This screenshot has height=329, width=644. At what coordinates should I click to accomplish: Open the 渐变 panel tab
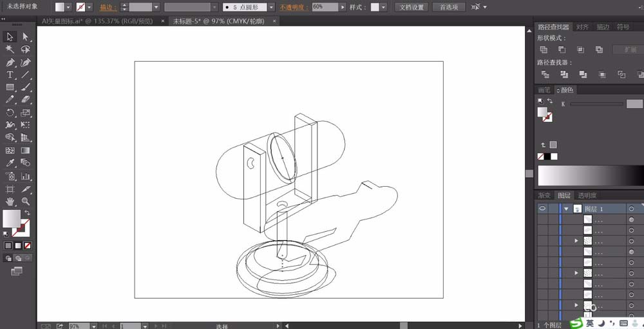click(x=544, y=196)
